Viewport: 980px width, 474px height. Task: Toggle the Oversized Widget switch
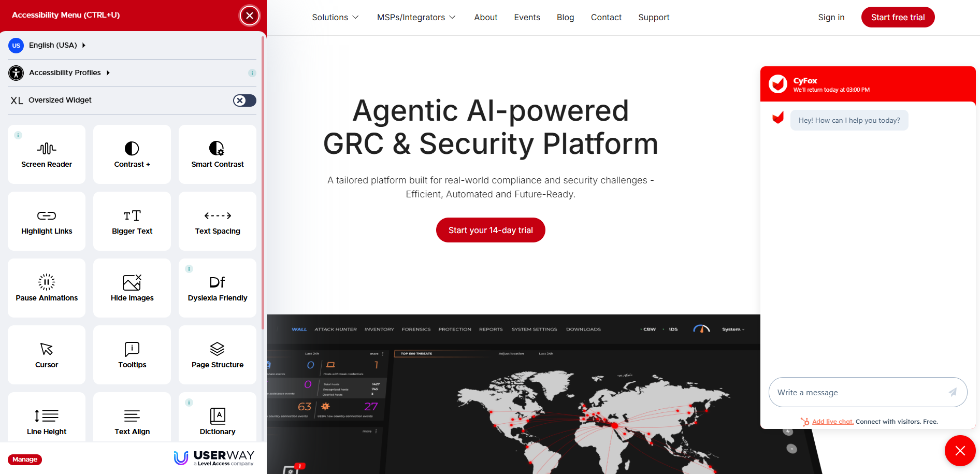pos(244,100)
